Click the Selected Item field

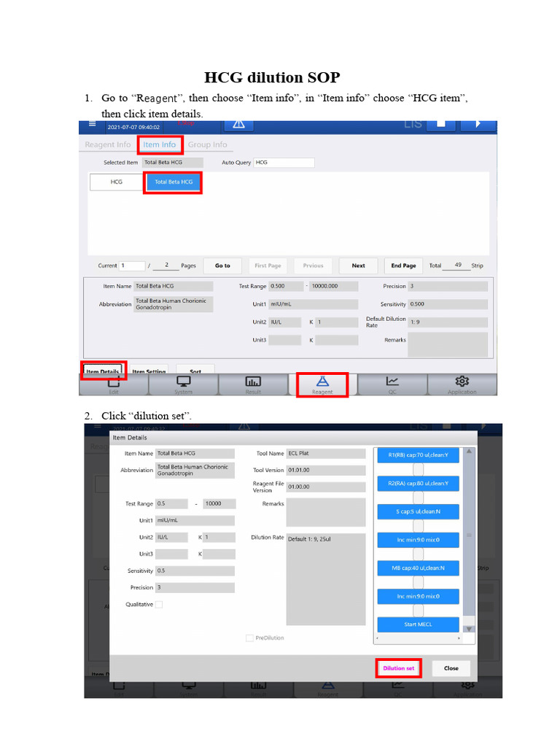click(172, 163)
